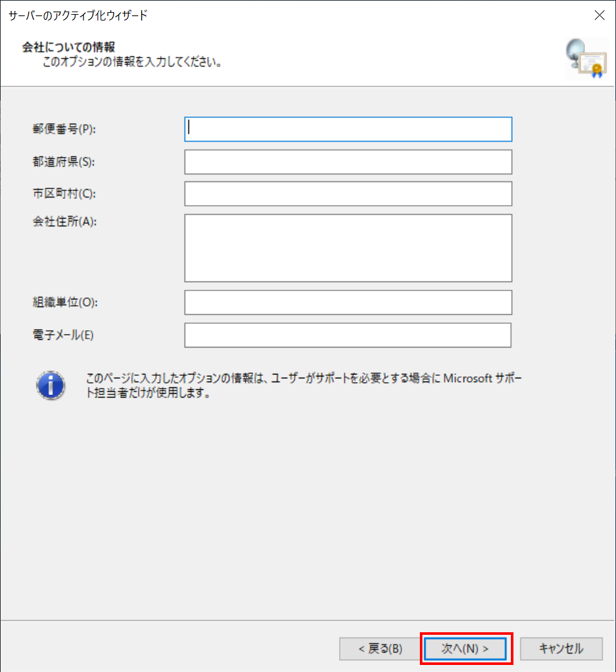
Task: Click the 都道府県(S): label
Action: click(x=64, y=162)
